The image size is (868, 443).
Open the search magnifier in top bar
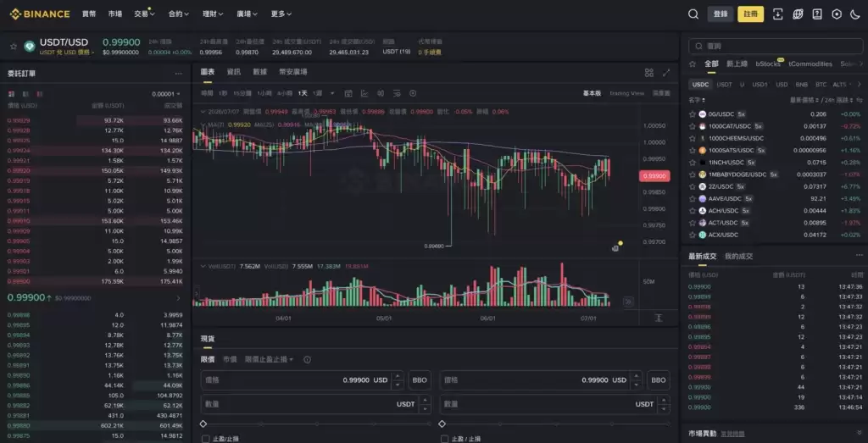click(x=693, y=14)
